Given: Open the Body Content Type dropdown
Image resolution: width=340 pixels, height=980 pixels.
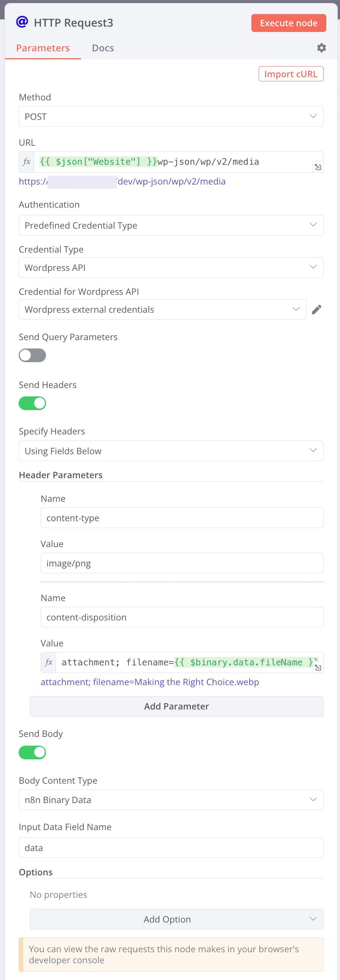Looking at the screenshot, I should 171,800.
